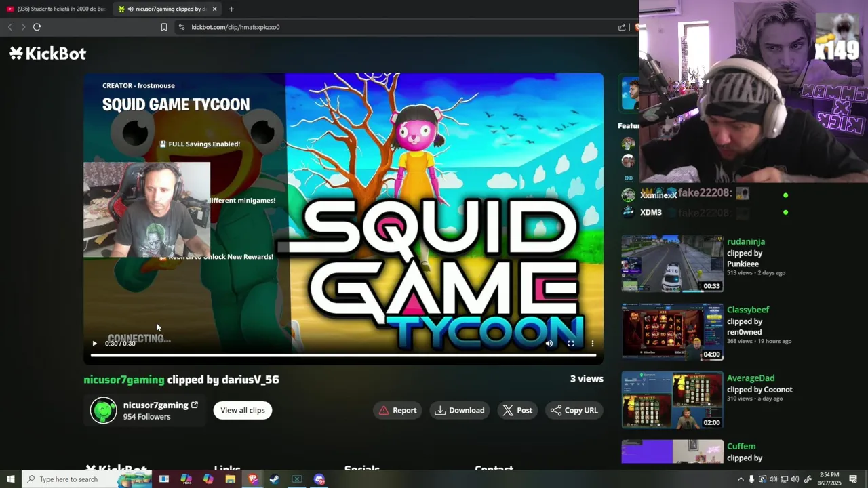Post clip to X
The image size is (868, 488).
click(517, 410)
